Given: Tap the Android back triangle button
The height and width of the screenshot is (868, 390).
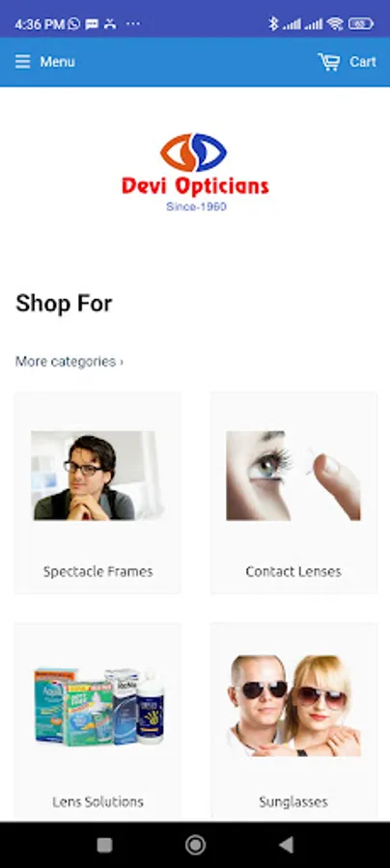Looking at the screenshot, I should pos(287,845).
